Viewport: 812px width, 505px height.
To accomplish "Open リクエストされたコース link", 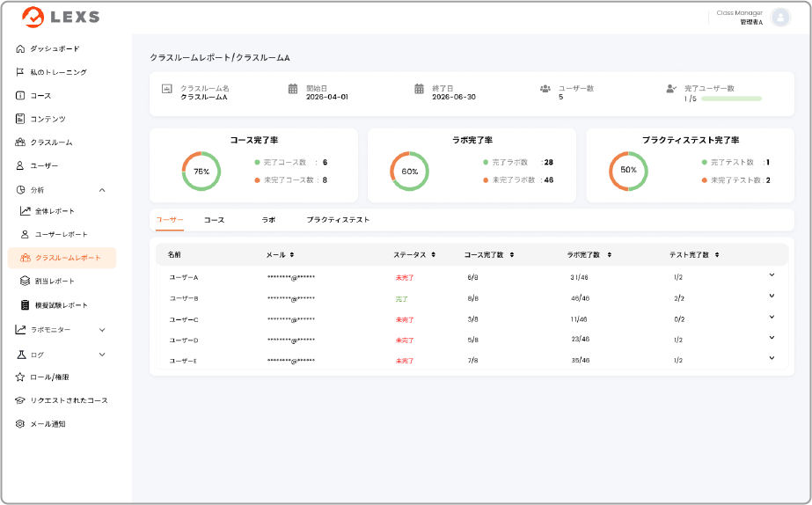I will point(69,400).
